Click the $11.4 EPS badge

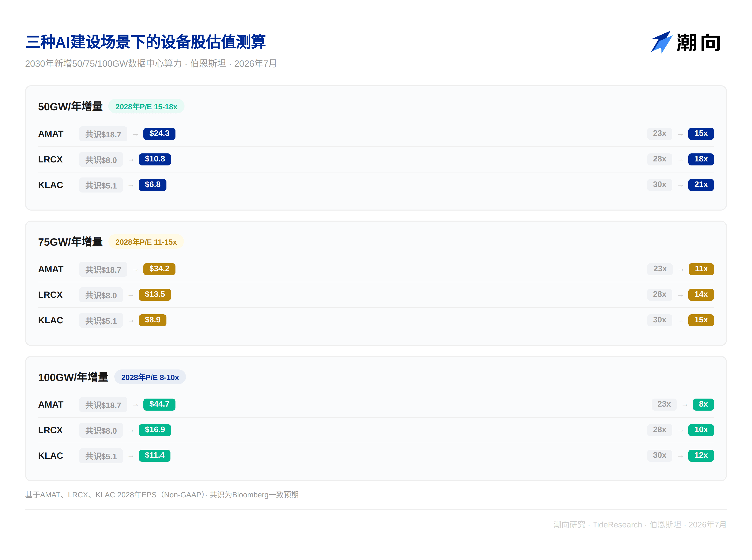[x=154, y=455]
